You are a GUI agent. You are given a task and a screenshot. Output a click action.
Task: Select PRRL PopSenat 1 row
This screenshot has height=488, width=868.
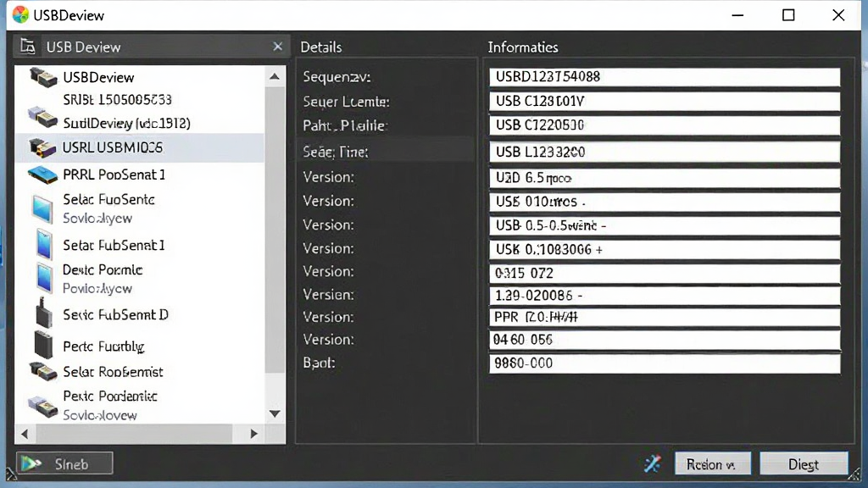(x=140, y=175)
